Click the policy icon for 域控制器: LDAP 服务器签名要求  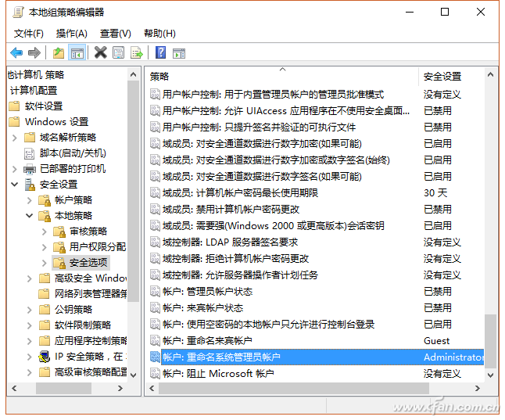[x=155, y=242]
